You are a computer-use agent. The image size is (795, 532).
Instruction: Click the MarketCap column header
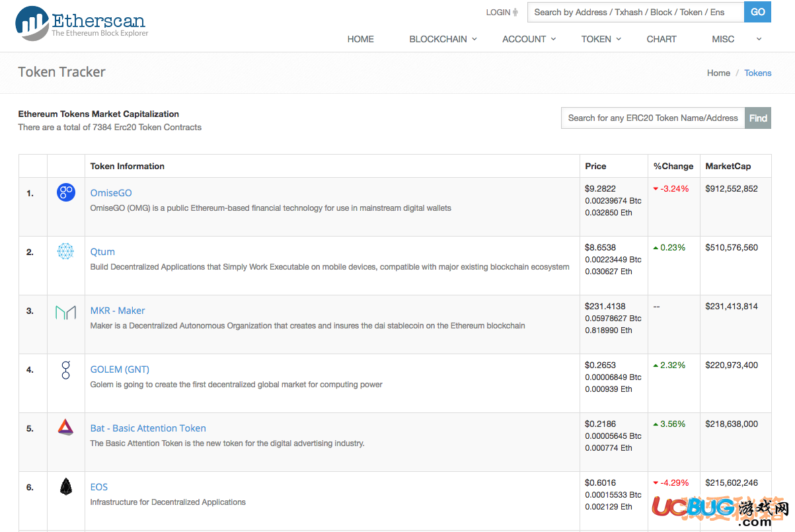(x=728, y=167)
